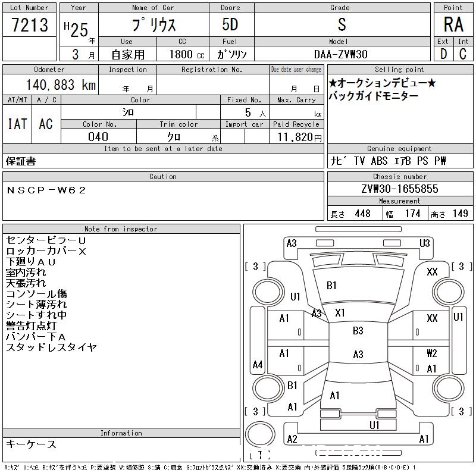The height and width of the screenshot is (476, 476).
Task: Select the "Genuine equipment" header
Action: [x=399, y=148]
